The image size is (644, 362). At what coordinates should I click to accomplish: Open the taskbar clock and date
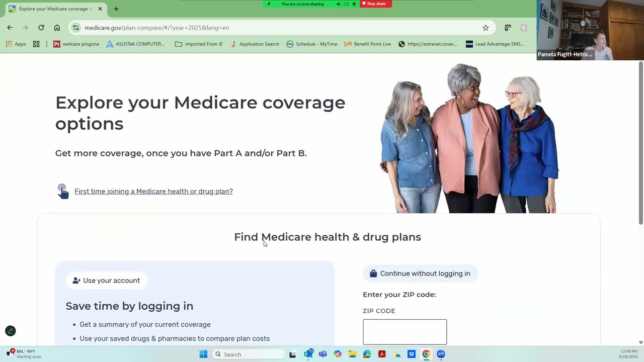click(x=629, y=354)
